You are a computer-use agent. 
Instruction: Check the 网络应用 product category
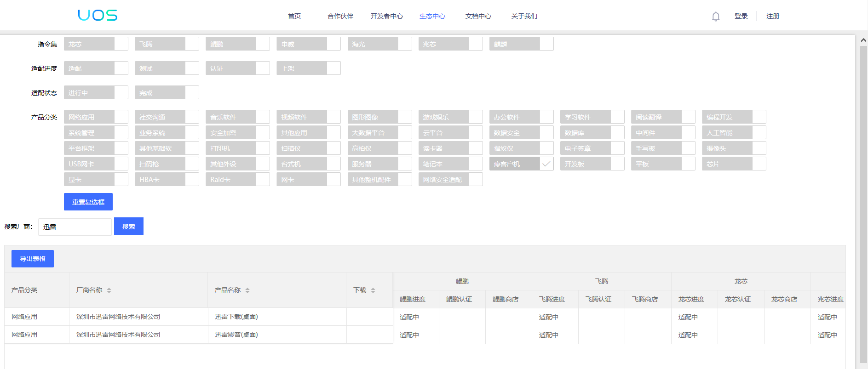point(121,117)
